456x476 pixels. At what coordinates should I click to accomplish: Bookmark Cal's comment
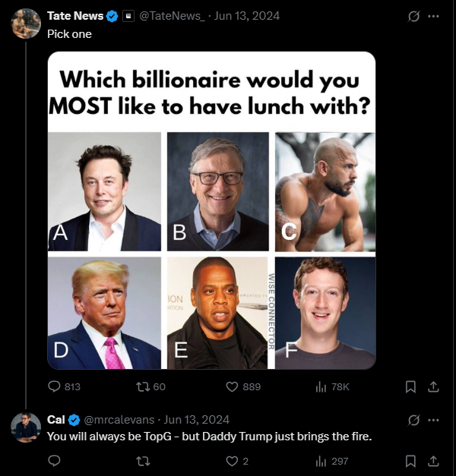tap(410, 461)
